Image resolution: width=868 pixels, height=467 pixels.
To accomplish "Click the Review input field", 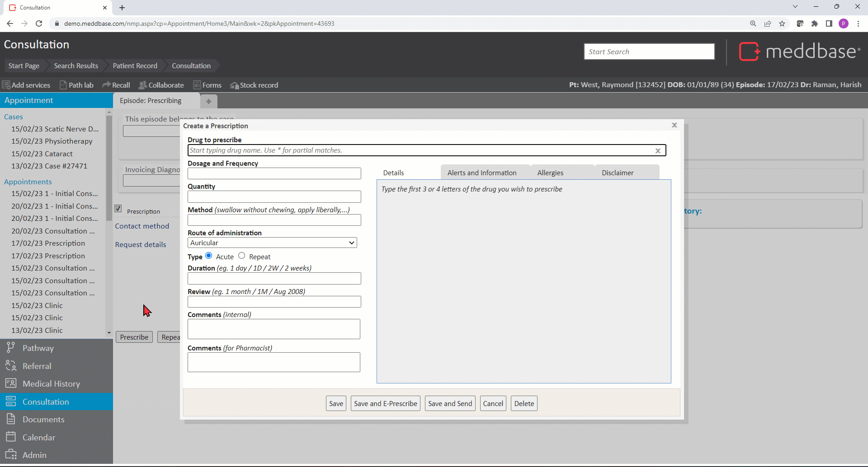I will coord(274,302).
